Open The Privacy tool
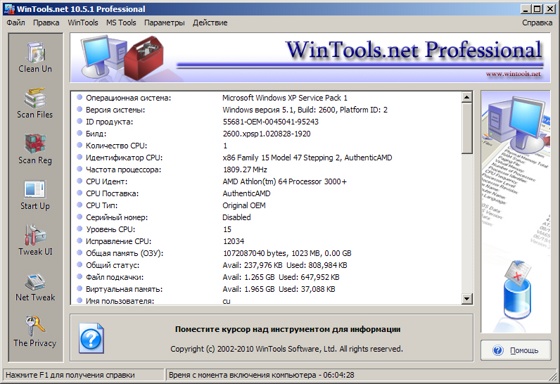The image size is (560, 384). (35, 331)
